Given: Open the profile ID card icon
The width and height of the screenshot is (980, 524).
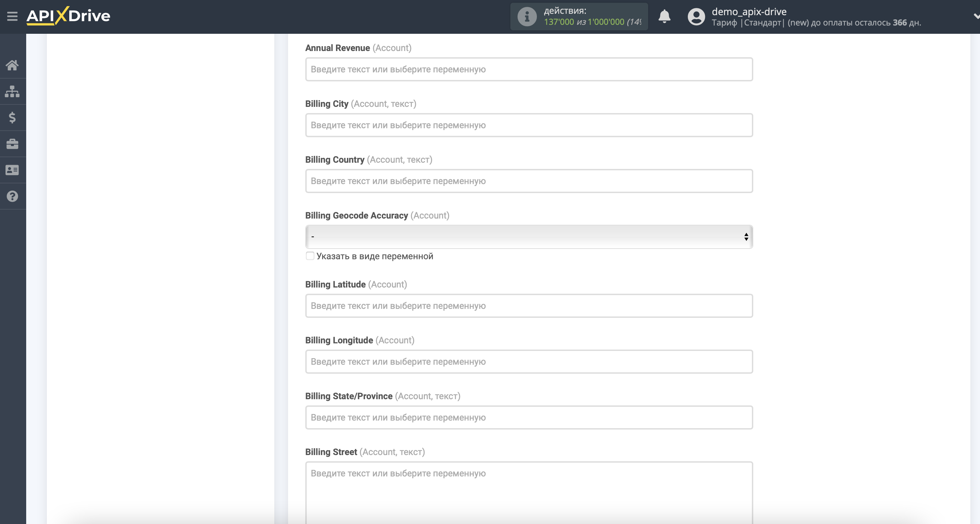Looking at the screenshot, I should (12, 170).
